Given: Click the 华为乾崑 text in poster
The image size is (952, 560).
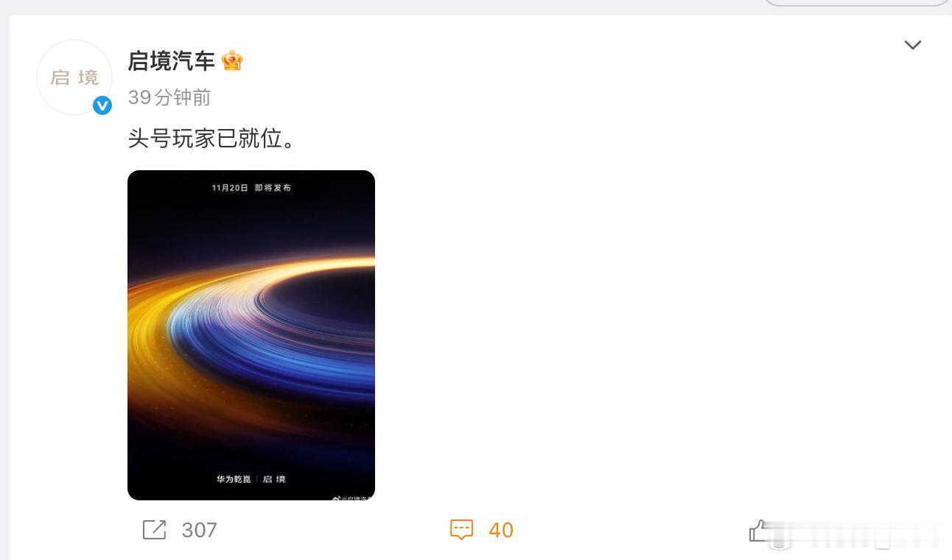Looking at the screenshot, I should [234, 479].
